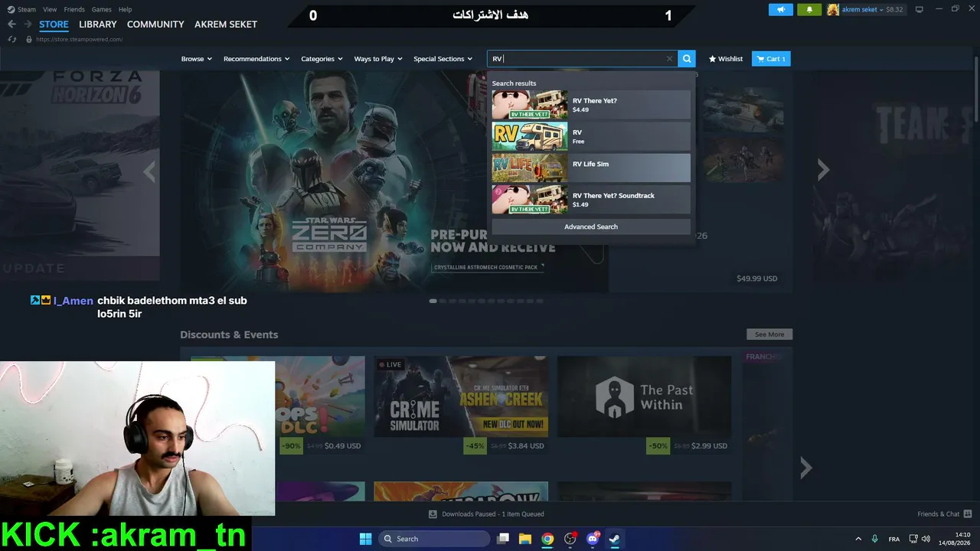This screenshot has width=980, height=551.
Task: Select the RV There Yet? $4.49 search result
Action: pyautogui.click(x=591, y=105)
